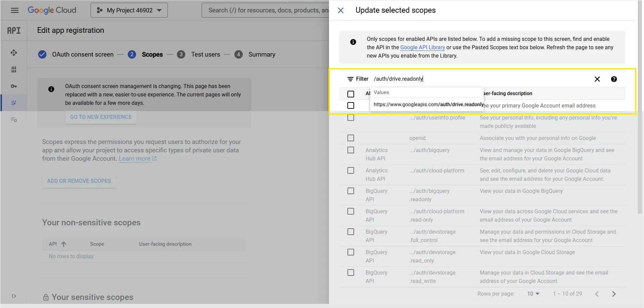Viewport: 644px width, 308px height.
Task: Check the userinfo.profile scope row
Action: [351, 118]
